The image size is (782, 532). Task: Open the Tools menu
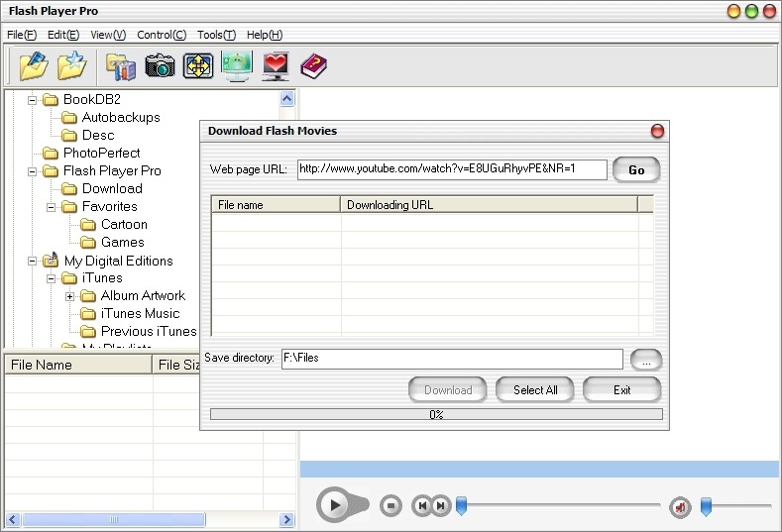point(216,35)
